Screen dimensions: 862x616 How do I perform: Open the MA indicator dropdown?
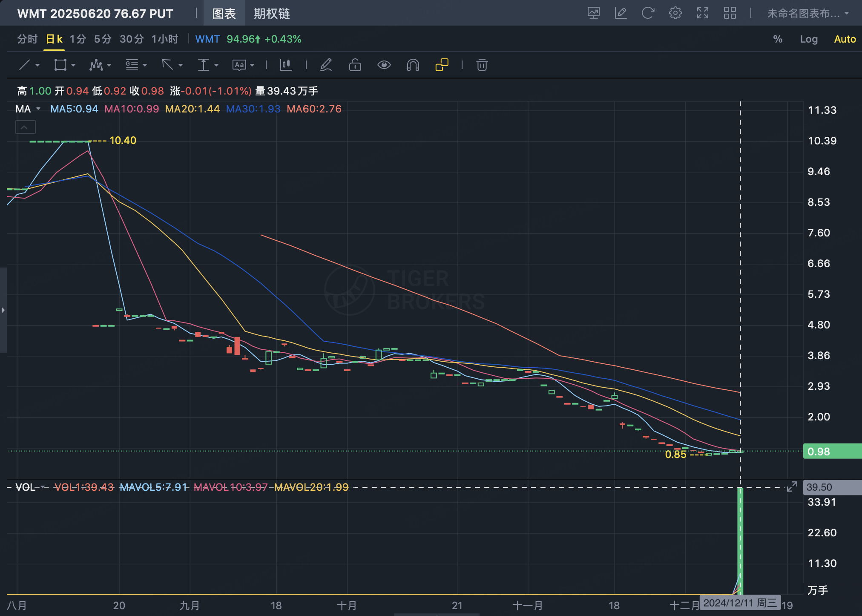(38, 109)
